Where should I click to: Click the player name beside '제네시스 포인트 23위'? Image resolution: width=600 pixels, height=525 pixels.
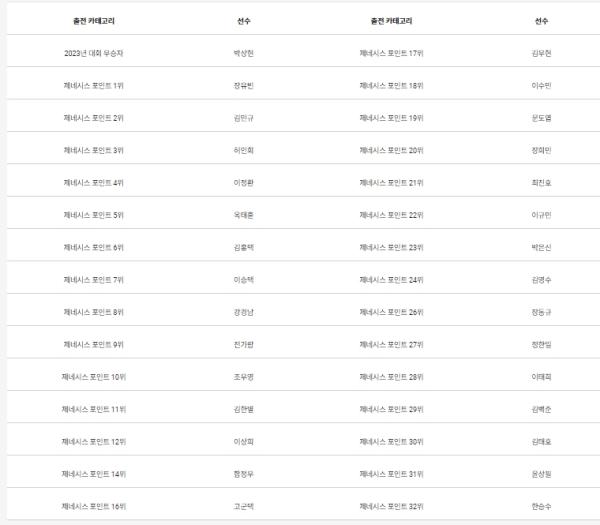[541, 247]
